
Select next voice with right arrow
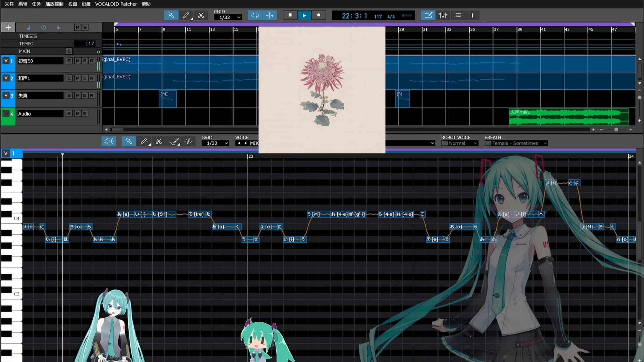tap(246, 143)
